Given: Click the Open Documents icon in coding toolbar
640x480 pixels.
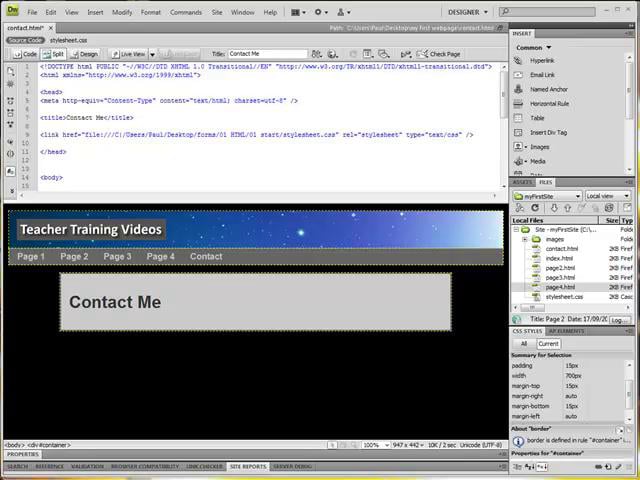Looking at the screenshot, I should tap(11, 71).
